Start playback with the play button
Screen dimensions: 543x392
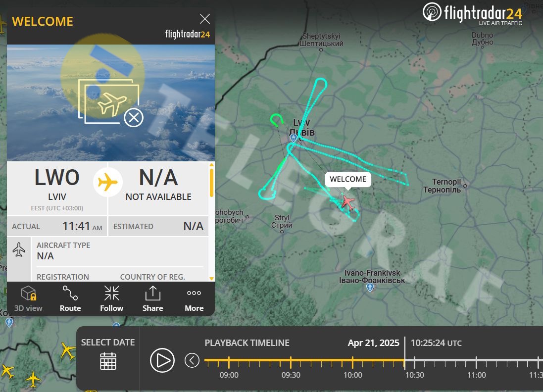(x=162, y=360)
